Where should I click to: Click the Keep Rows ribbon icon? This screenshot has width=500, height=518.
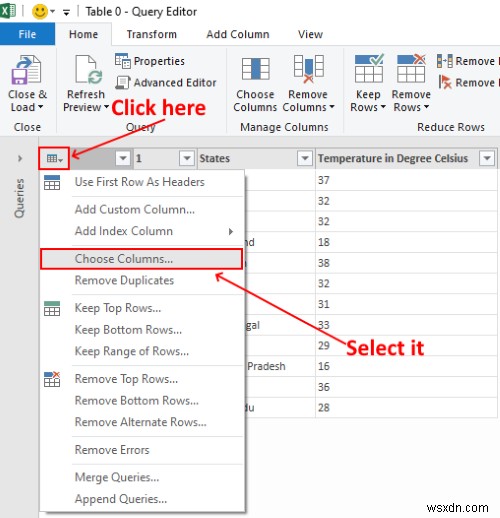[369, 68]
